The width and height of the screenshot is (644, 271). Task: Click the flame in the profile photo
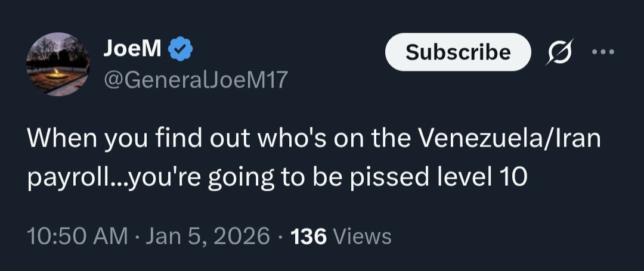tap(57, 73)
